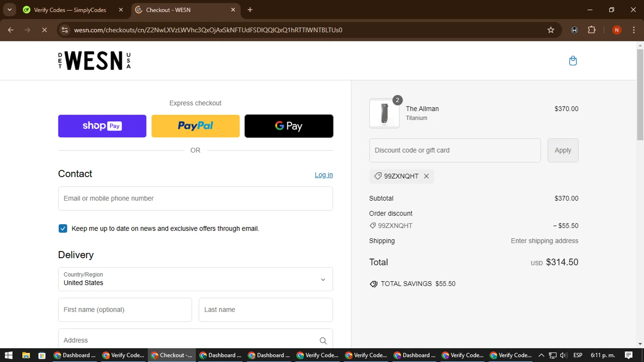Viewport: 644px width, 362px height.
Task: Open the volume control in system tray
Action: 564,355
